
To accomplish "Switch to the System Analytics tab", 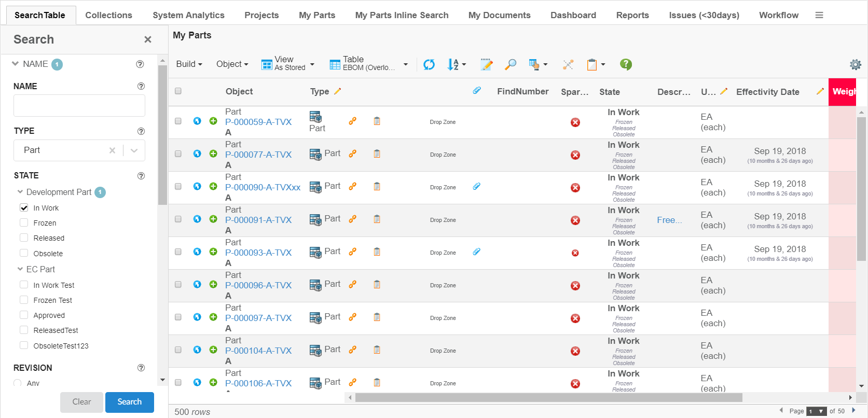I will pyautogui.click(x=188, y=15).
